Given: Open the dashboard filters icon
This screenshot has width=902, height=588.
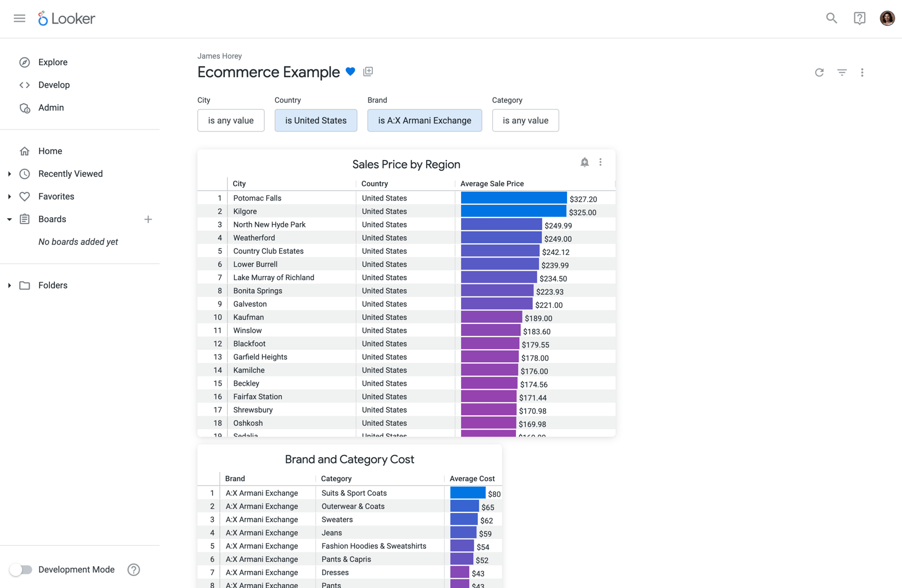Looking at the screenshot, I should [841, 72].
